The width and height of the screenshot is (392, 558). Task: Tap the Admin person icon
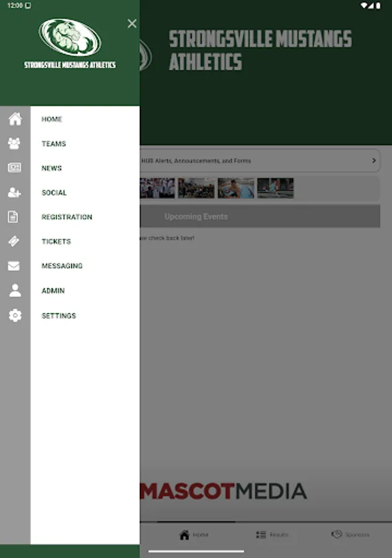(x=15, y=290)
